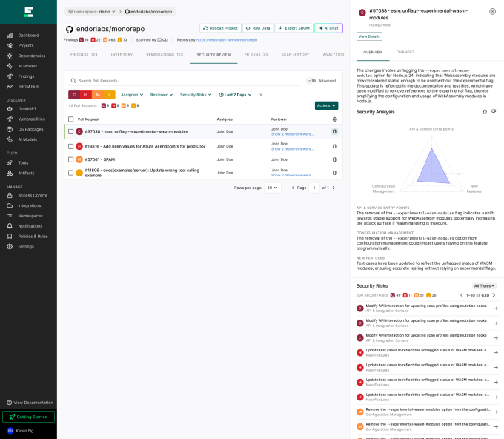
Task: Filter by Critical severity red swatch
Action: [73, 95]
